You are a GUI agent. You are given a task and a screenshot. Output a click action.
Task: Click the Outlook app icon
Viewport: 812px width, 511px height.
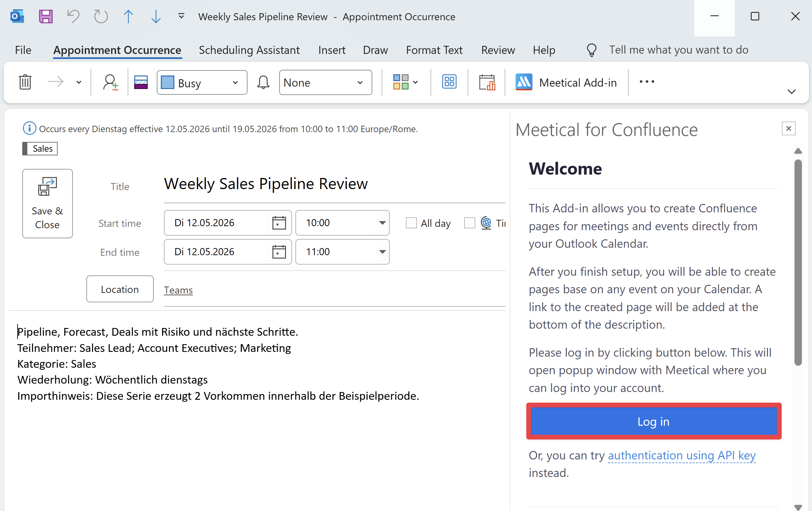coord(17,17)
